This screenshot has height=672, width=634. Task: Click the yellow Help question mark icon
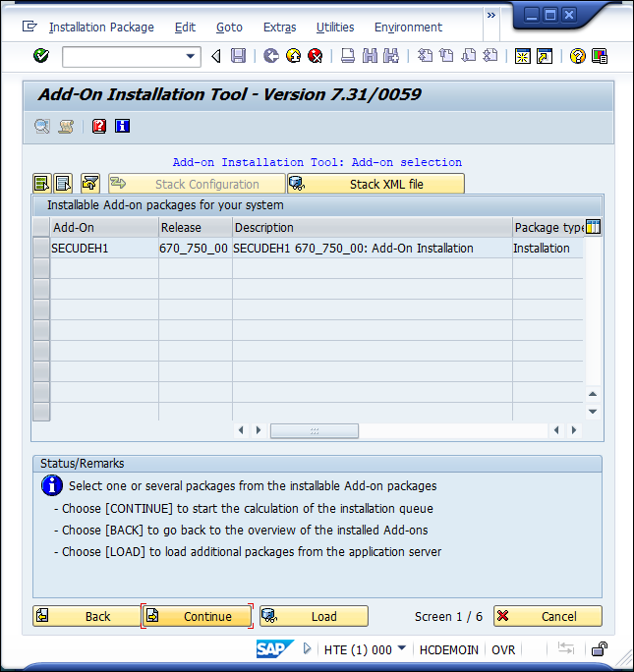click(x=577, y=56)
